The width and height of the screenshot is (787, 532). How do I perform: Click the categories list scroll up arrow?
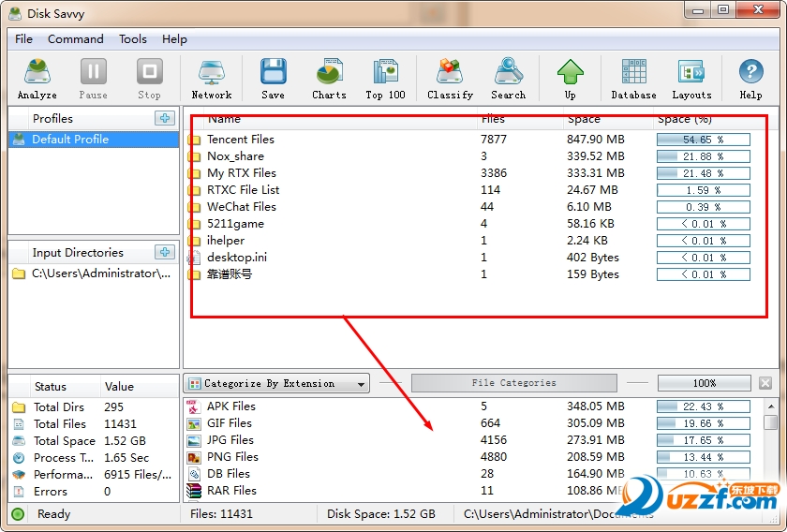771,406
